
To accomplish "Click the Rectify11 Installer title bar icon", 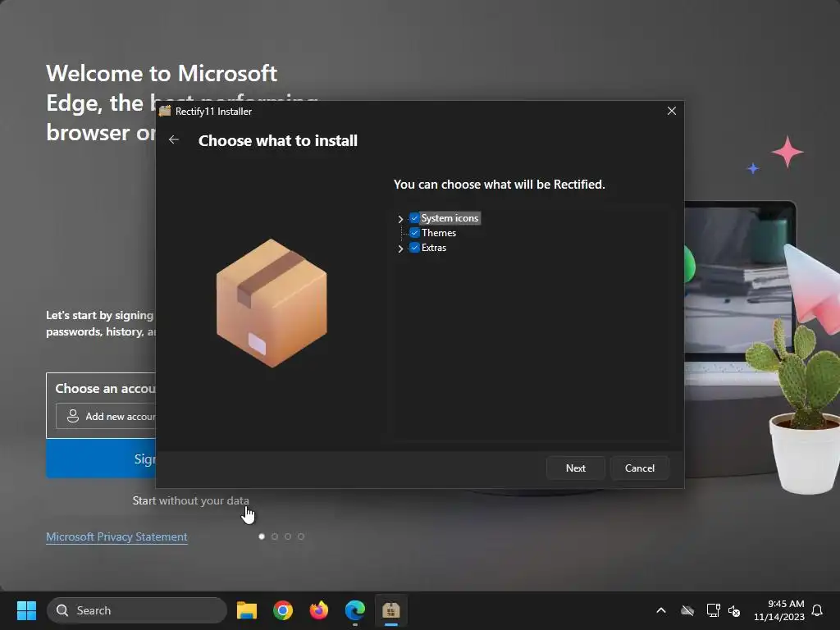I will [x=165, y=111].
